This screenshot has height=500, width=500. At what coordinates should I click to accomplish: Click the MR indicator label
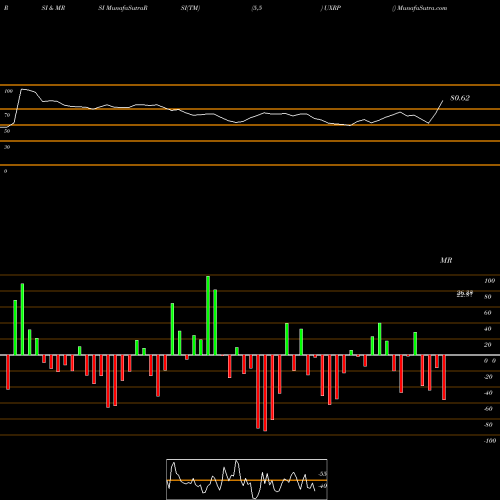coord(446,260)
